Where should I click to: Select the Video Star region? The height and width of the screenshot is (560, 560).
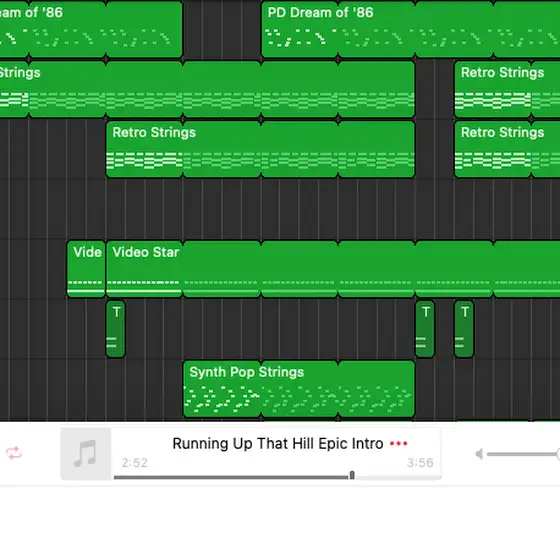pos(333,269)
